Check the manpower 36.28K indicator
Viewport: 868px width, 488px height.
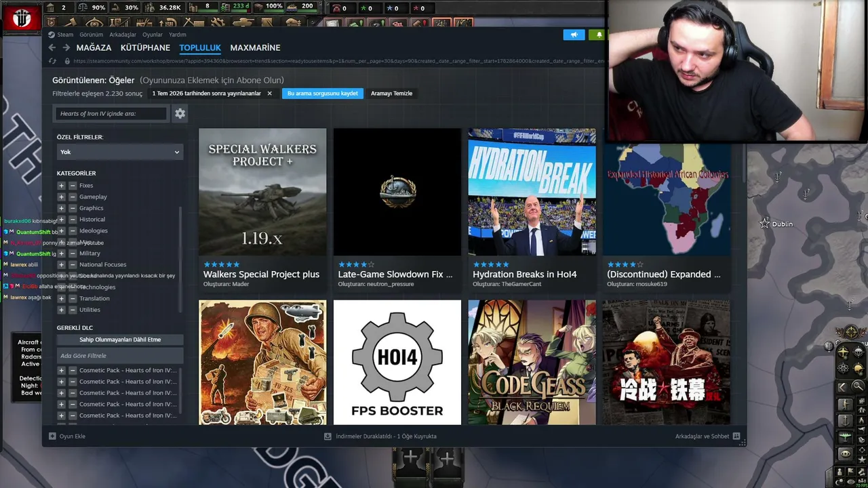163,7
